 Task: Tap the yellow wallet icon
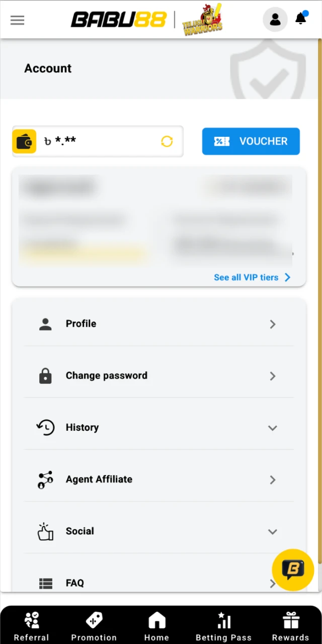coord(24,141)
